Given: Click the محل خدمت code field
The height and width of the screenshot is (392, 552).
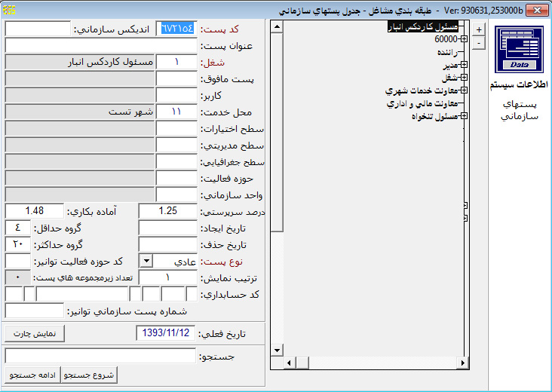Looking at the screenshot, I should 176,112.
